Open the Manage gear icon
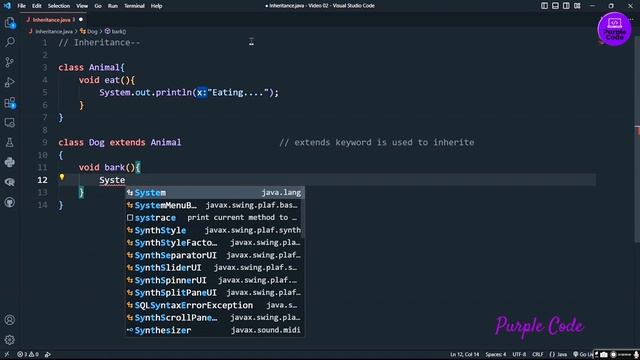 pyautogui.click(x=10, y=340)
